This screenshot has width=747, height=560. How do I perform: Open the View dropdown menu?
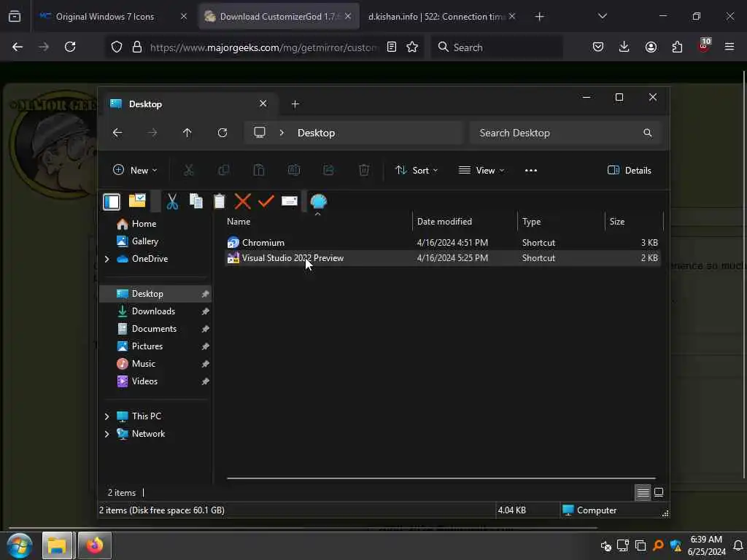[481, 170]
